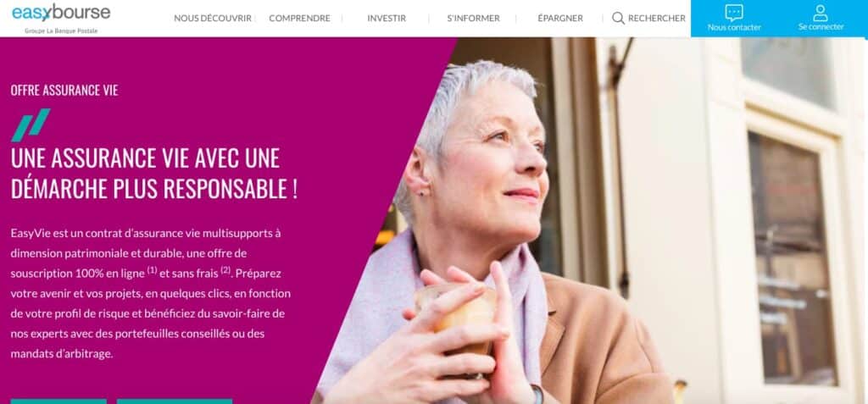
Task: Open the S'INFORMER menu
Action: [x=473, y=19]
